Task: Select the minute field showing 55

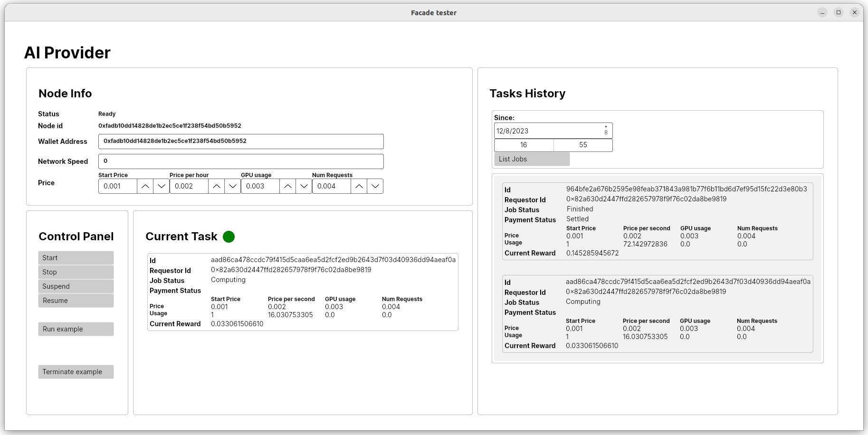Action: 583,145
